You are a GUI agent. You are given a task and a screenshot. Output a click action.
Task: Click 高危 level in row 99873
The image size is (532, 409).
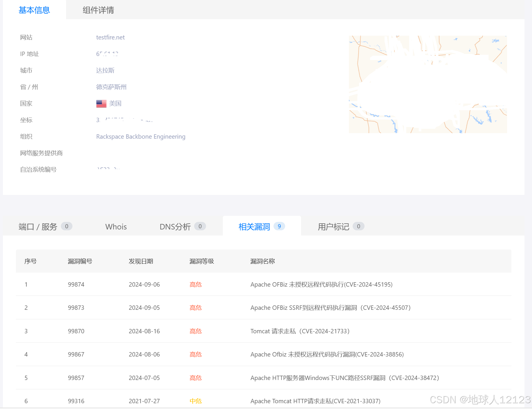click(x=196, y=308)
